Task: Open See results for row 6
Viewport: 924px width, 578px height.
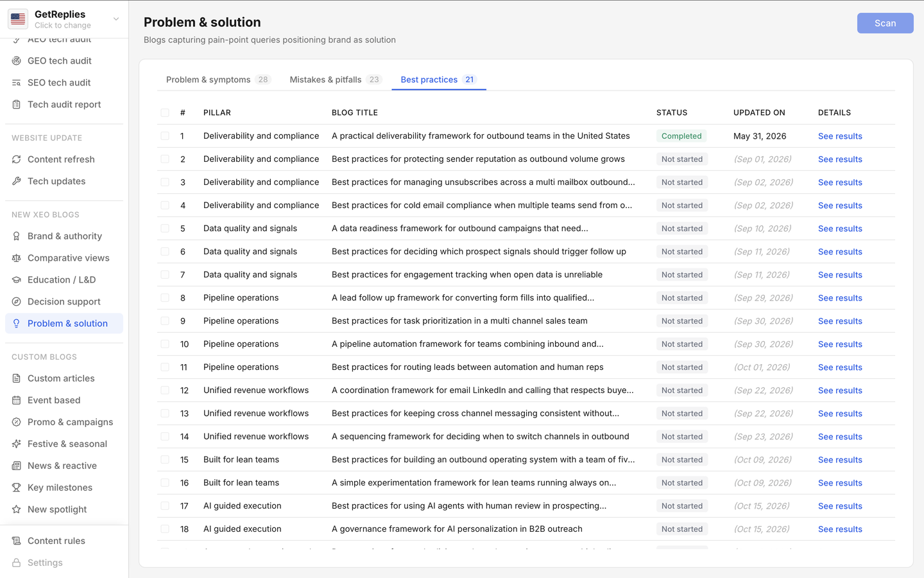Action: click(x=840, y=252)
